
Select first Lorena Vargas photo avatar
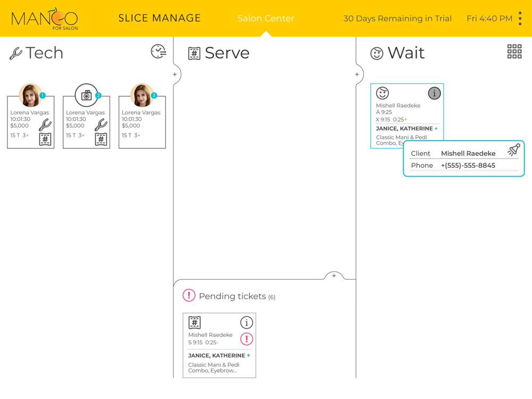point(30,95)
